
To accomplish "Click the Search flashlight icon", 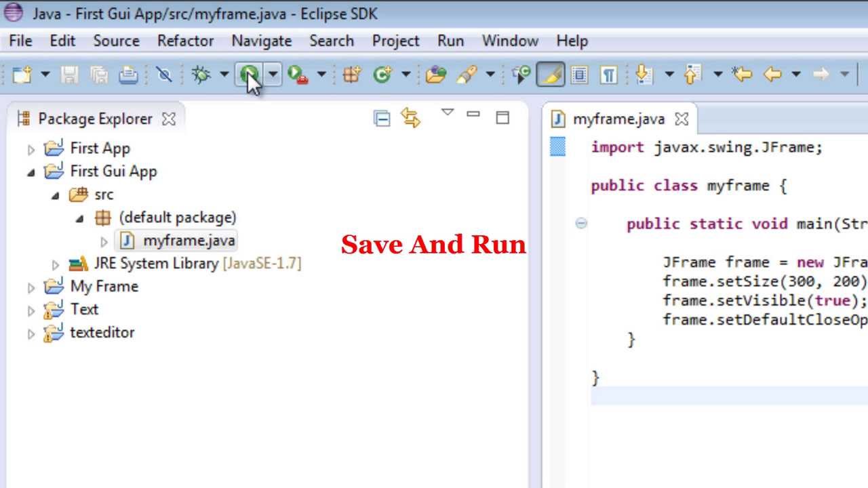I will tap(467, 74).
